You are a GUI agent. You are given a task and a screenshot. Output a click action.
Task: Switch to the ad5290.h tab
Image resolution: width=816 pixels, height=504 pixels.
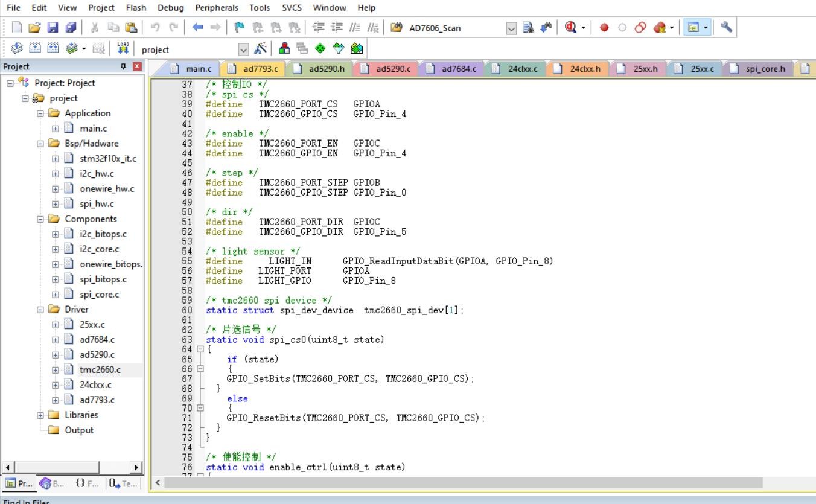[319, 69]
